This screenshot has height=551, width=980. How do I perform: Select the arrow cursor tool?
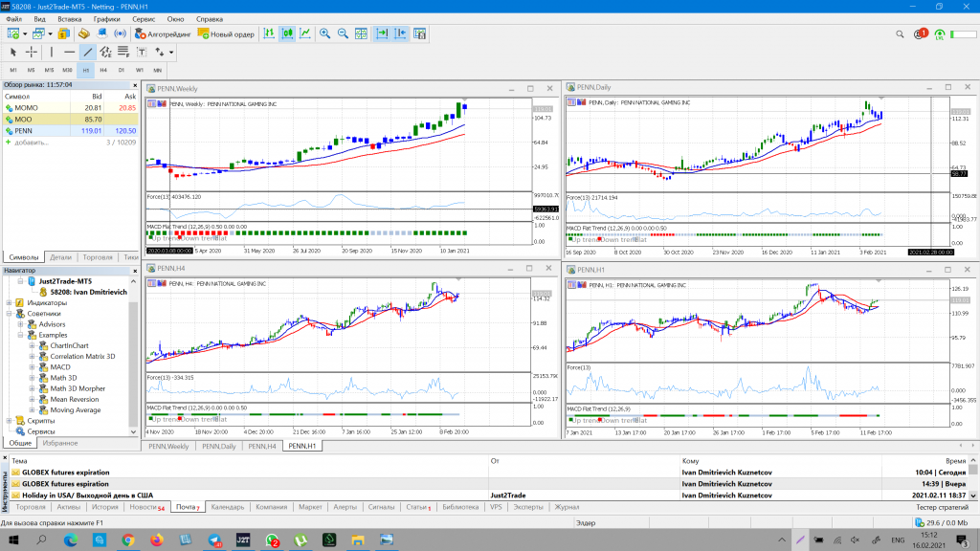pyautogui.click(x=13, y=52)
